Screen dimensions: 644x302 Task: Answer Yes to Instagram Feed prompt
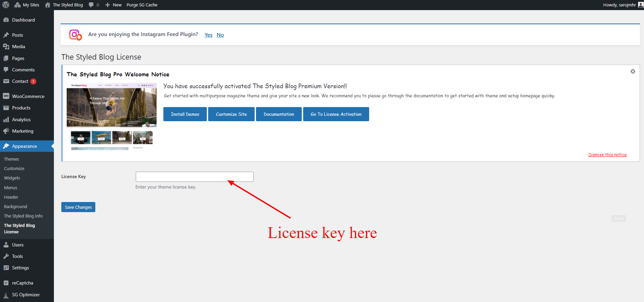208,35
